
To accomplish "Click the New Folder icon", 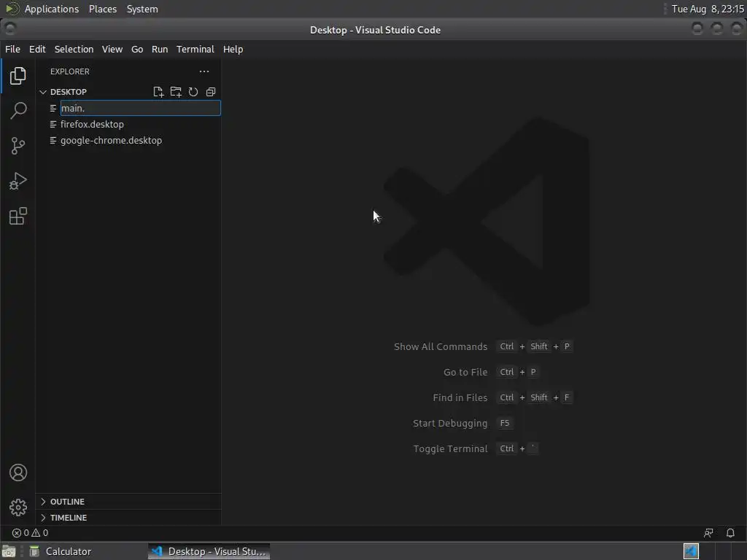I will coord(176,92).
